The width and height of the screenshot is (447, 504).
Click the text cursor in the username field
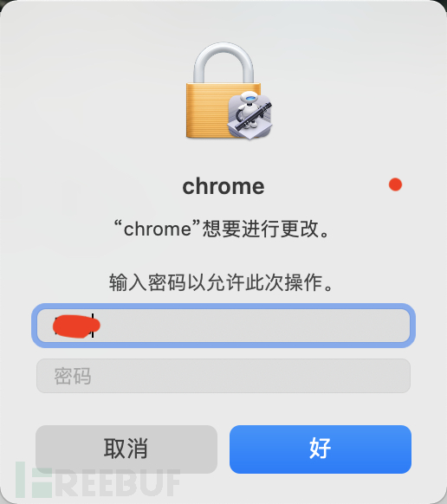93,326
